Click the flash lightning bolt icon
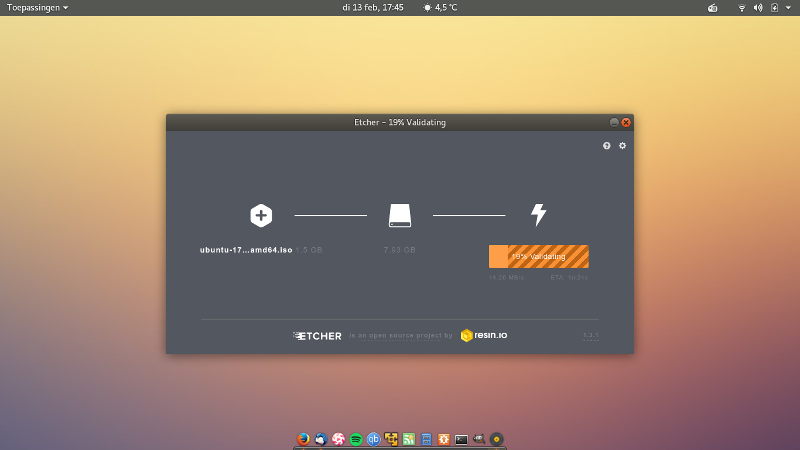Viewport: 800px width, 450px height. (x=538, y=215)
